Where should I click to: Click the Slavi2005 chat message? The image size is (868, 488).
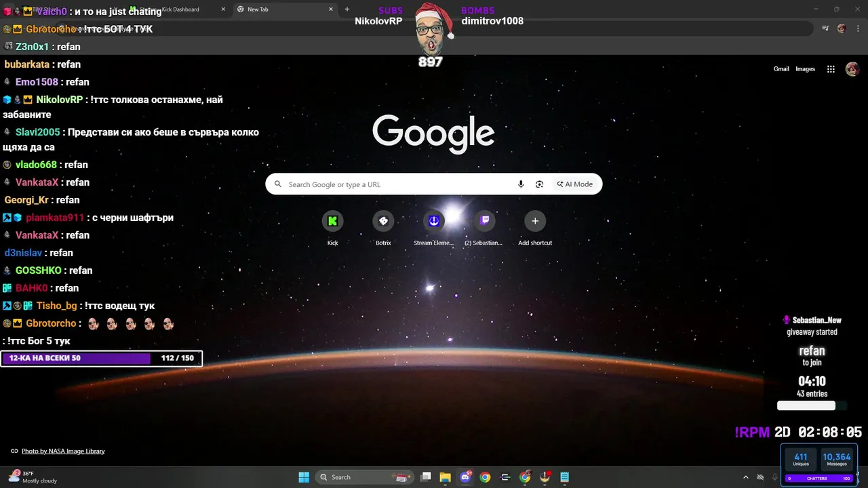[132, 140]
